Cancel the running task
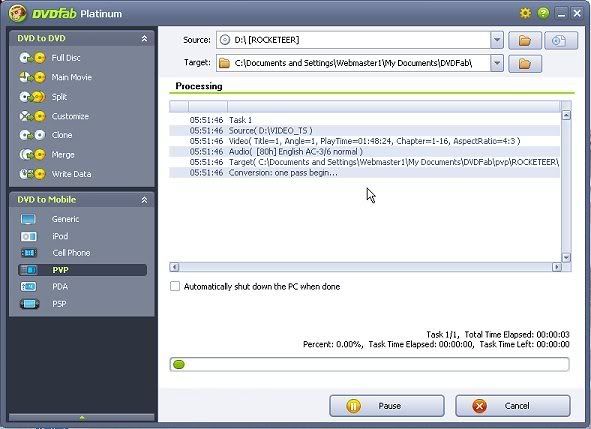The image size is (591, 429). (x=513, y=406)
